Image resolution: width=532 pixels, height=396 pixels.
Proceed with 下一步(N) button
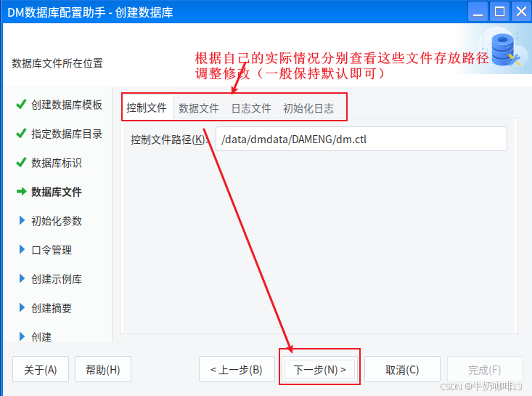click(319, 369)
